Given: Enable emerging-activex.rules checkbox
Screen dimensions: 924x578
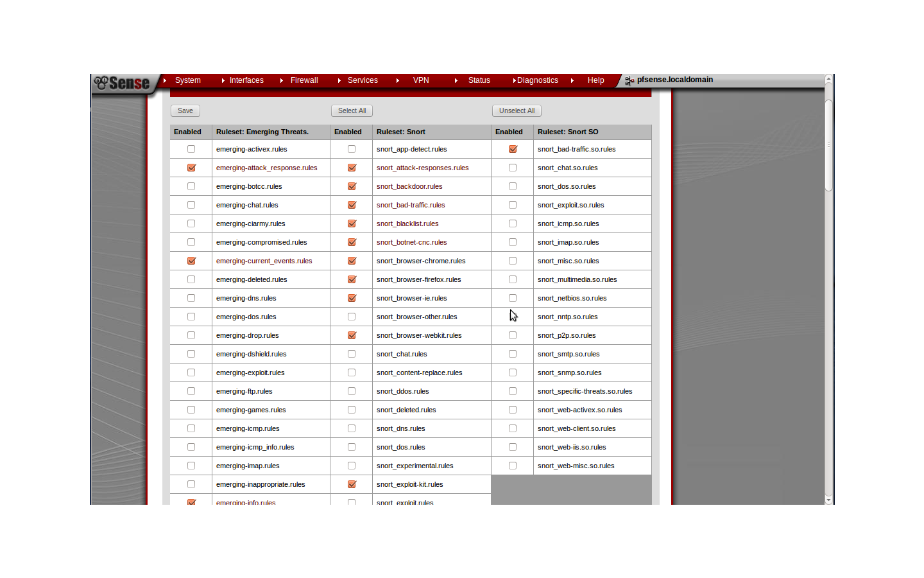Looking at the screenshot, I should pyautogui.click(x=191, y=149).
